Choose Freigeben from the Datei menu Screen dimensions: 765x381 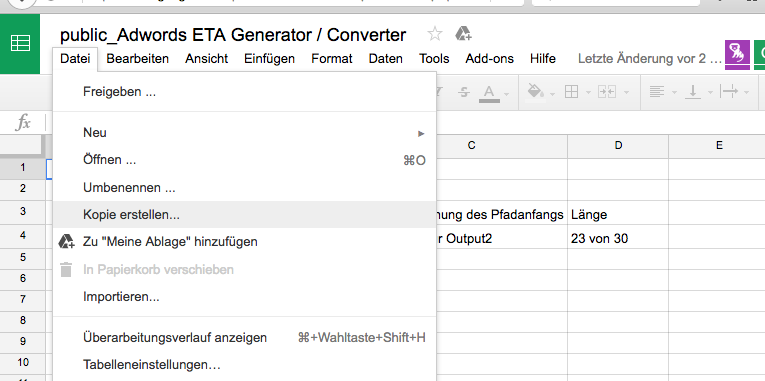click(244, 92)
